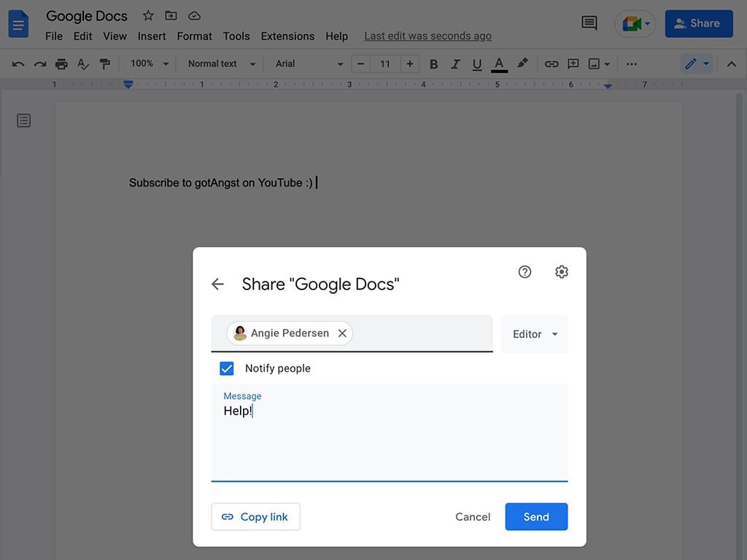The width and height of the screenshot is (747, 560).
Task: Open the Extensions menu
Action: click(x=287, y=36)
